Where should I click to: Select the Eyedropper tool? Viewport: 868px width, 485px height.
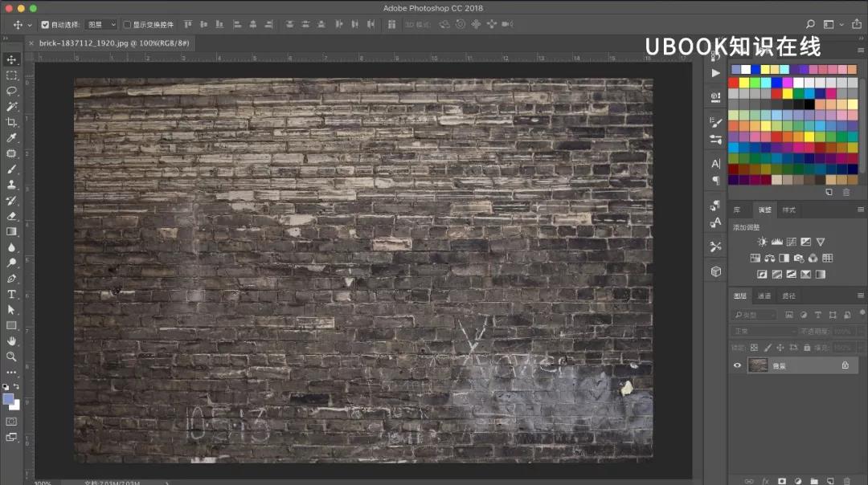11,137
